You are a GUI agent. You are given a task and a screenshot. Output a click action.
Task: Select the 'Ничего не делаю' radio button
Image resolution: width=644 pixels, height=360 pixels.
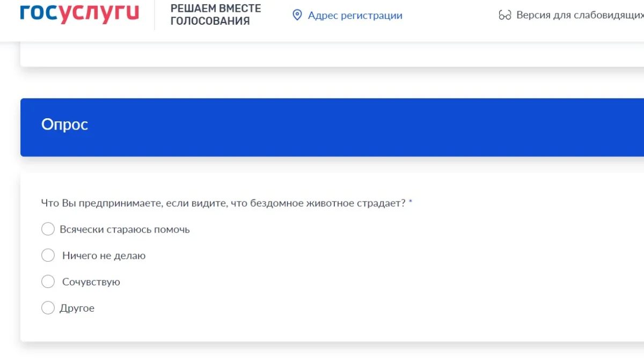[x=48, y=256]
